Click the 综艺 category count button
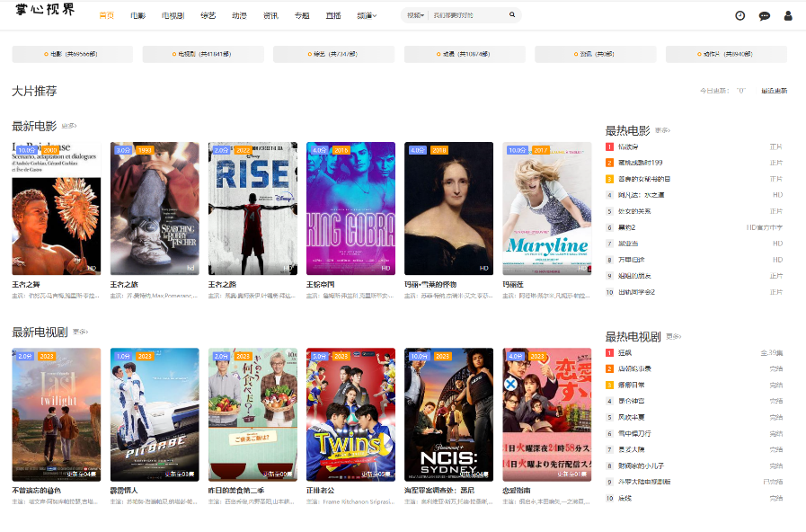The height and width of the screenshot is (532, 806). [333, 54]
